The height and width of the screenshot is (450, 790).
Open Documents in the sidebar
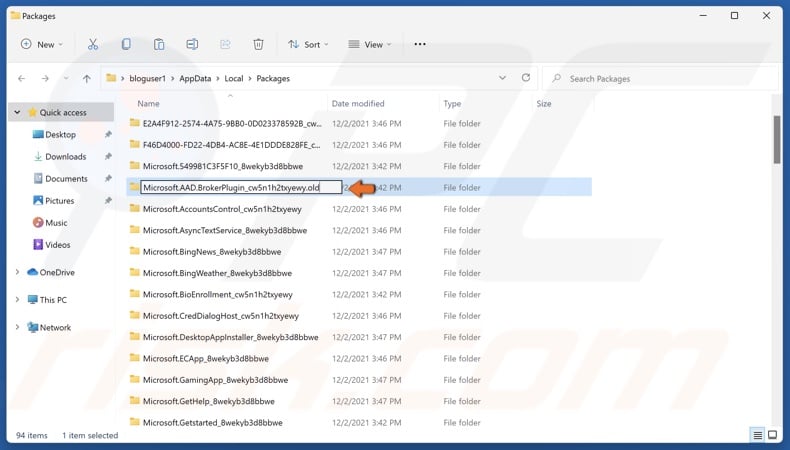point(66,179)
